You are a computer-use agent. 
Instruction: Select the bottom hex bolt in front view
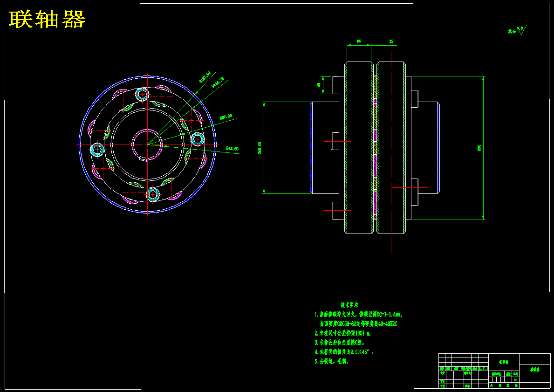pos(153,194)
